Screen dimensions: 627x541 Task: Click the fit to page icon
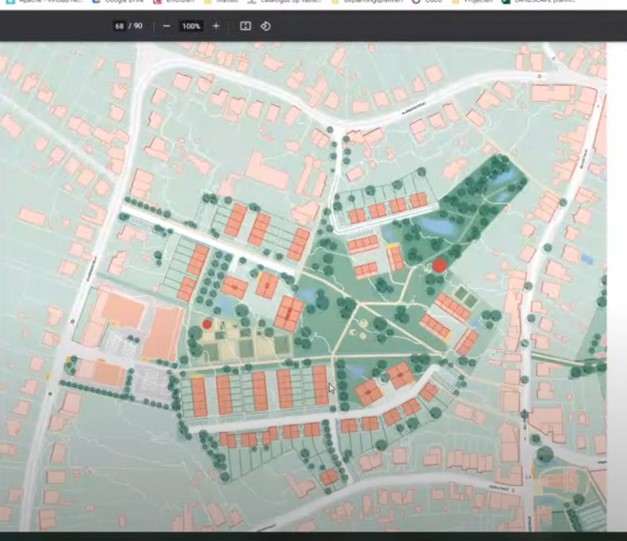click(245, 26)
